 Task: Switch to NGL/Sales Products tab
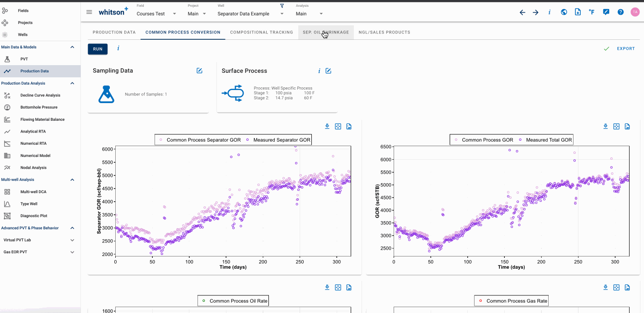tap(385, 32)
